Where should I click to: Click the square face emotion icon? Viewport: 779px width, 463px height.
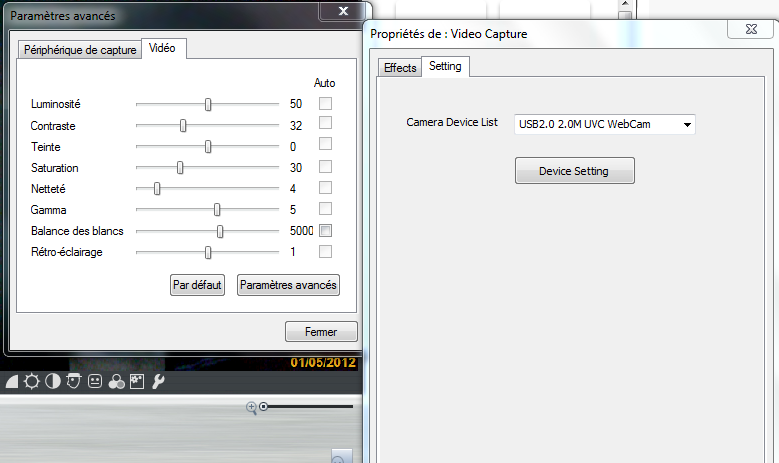pyautogui.click(x=95, y=381)
